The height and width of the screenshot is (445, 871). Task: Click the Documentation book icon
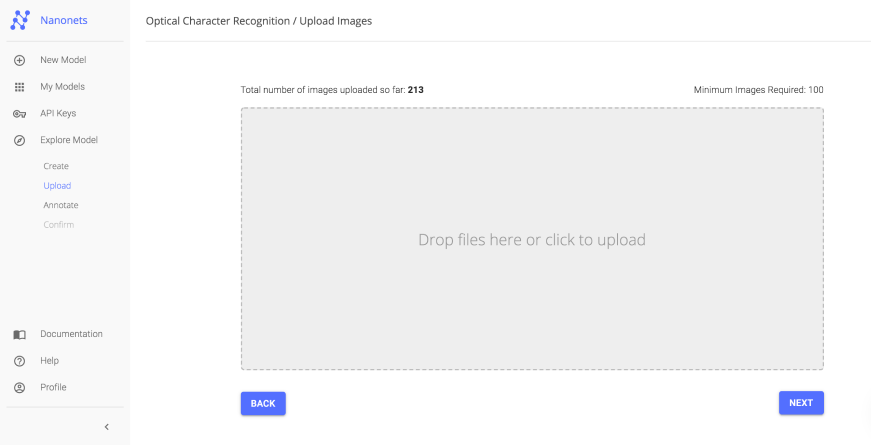click(x=19, y=334)
